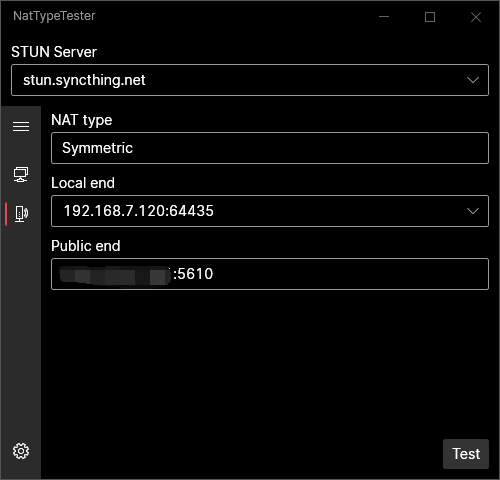This screenshot has height=480, width=500.
Task: Click the Public end label
Action: (86, 246)
